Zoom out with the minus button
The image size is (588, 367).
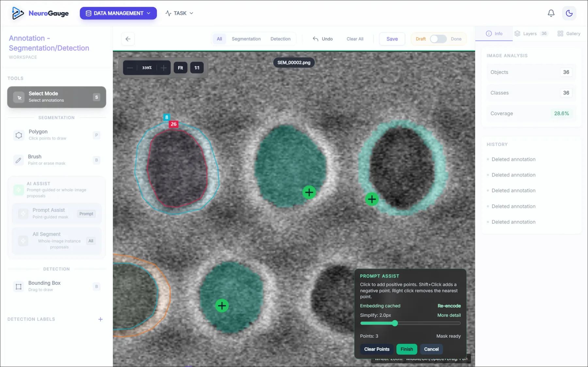(x=130, y=68)
